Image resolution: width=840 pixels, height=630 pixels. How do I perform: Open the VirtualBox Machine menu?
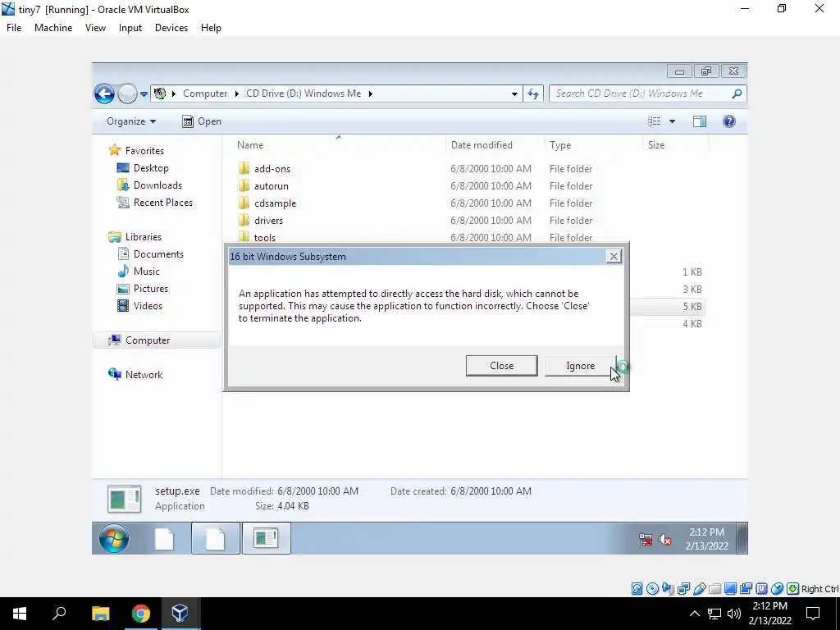click(x=53, y=28)
